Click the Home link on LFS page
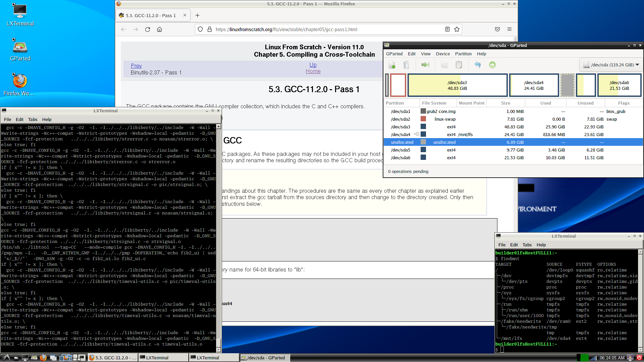644x362 pixels. (x=313, y=71)
